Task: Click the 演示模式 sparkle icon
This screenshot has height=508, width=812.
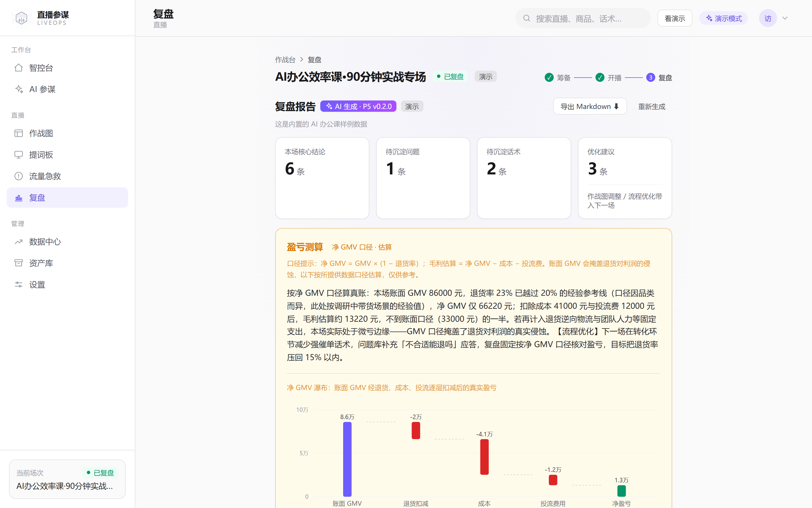Action: click(x=709, y=18)
